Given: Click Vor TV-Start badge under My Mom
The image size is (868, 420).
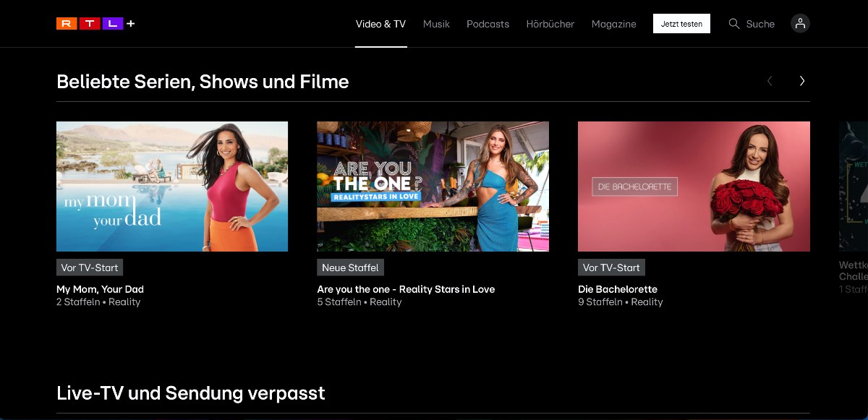Looking at the screenshot, I should [90, 267].
